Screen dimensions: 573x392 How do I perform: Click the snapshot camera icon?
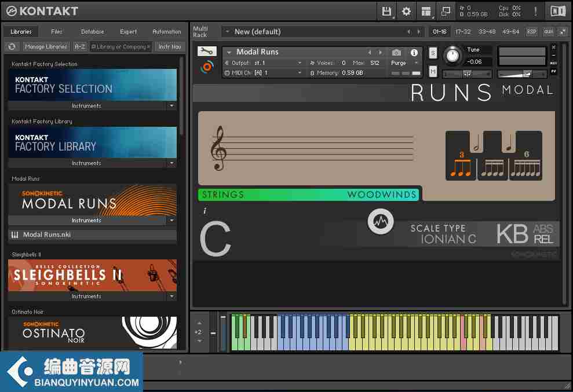[396, 53]
